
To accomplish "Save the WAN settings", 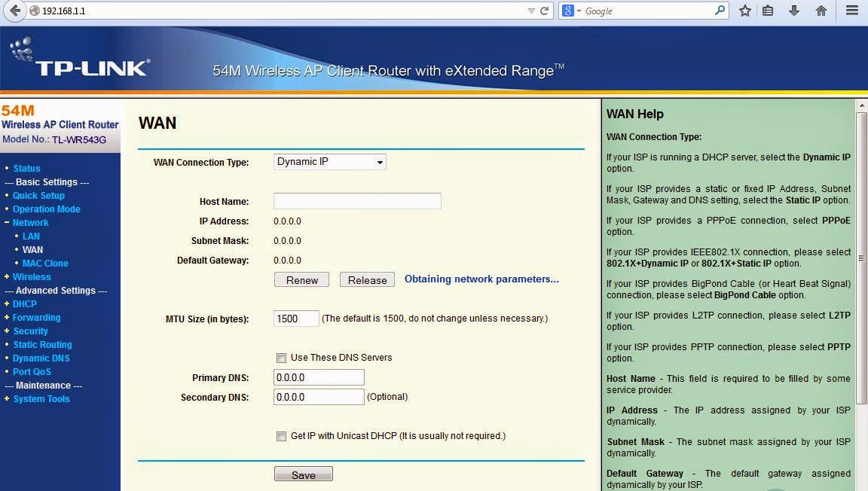I will click(303, 474).
